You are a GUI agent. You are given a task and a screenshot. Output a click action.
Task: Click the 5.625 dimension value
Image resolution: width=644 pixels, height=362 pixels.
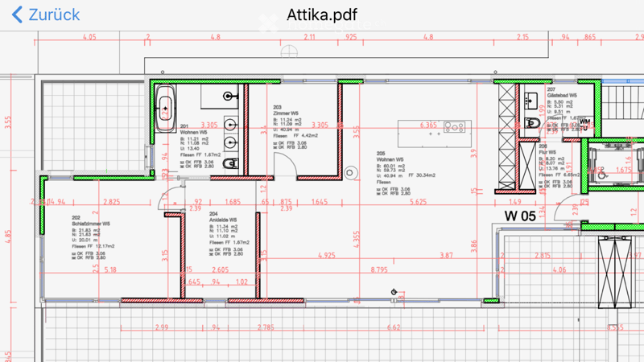[x=418, y=202]
